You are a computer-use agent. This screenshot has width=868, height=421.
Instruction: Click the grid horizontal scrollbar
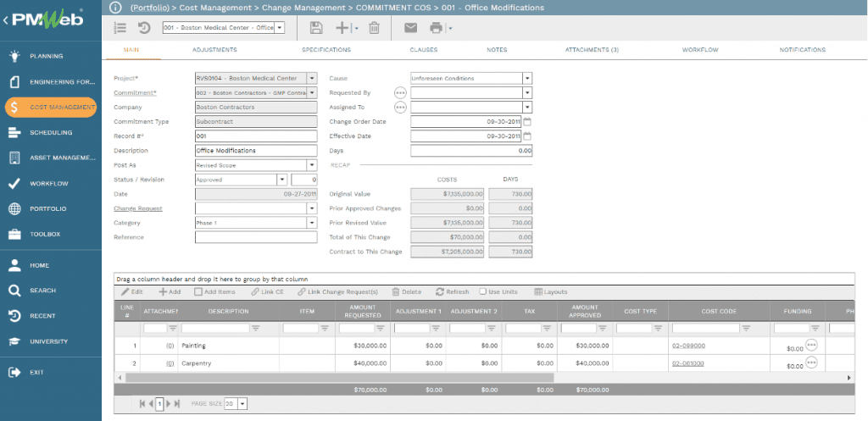[x=339, y=377]
